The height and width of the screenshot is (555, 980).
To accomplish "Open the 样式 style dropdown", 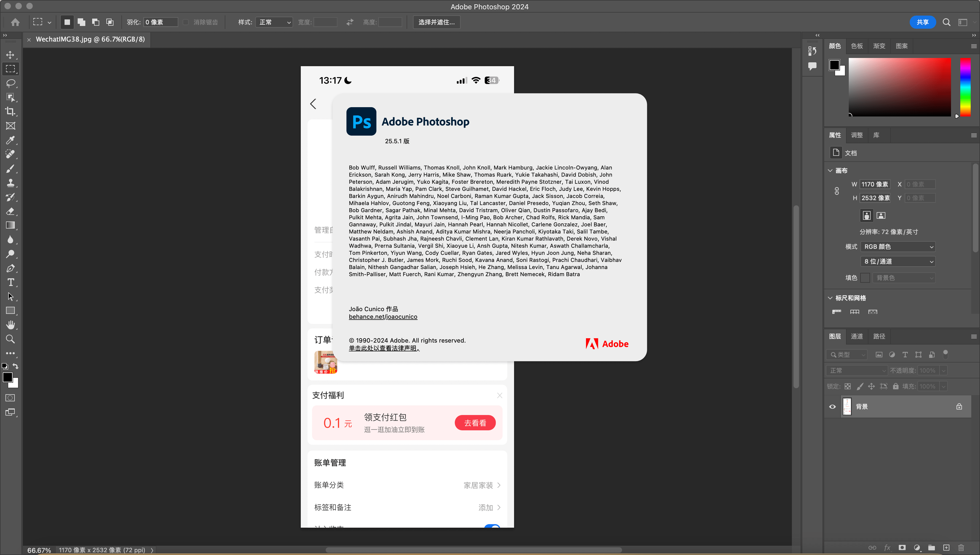I will click(274, 22).
